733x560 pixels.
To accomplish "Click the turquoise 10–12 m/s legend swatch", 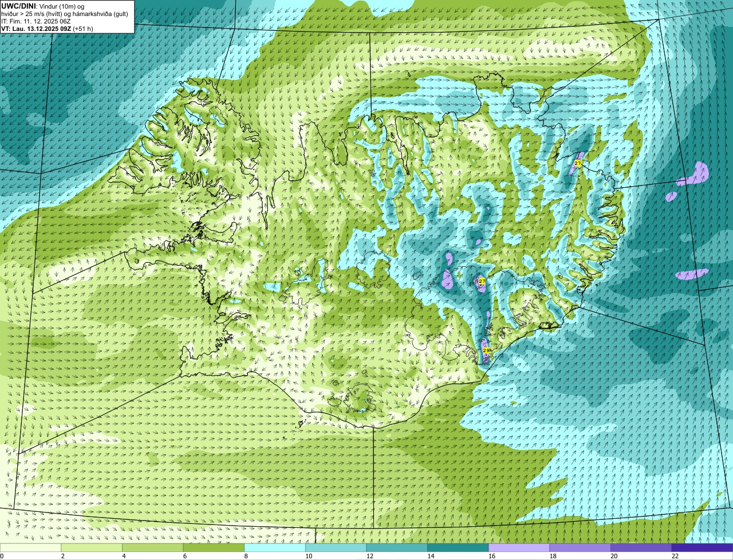I will coord(336,547).
